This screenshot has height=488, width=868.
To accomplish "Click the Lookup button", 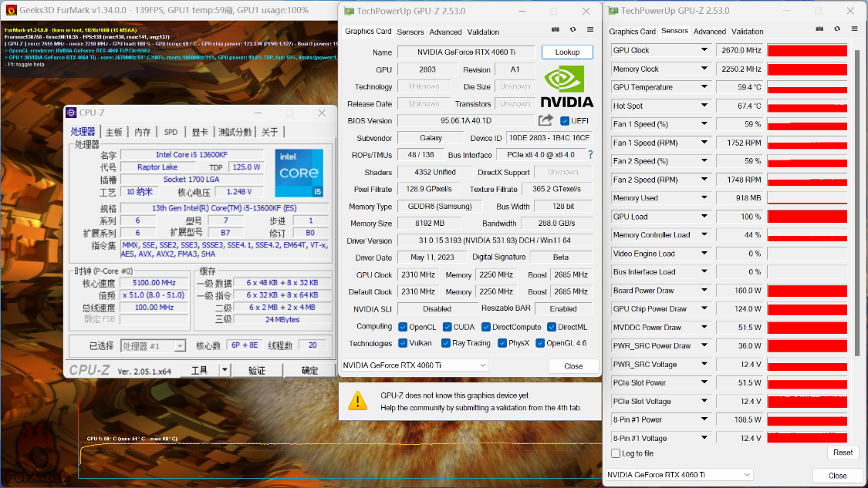I will pyautogui.click(x=567, y=52).
